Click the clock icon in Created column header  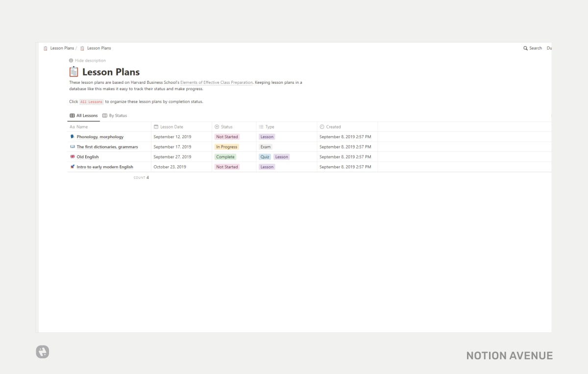pos(322,127)
